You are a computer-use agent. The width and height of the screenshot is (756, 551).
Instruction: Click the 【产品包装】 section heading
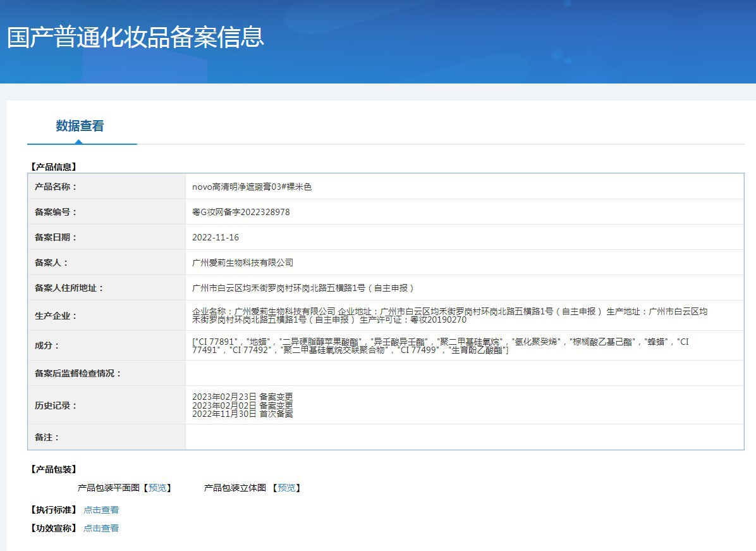pos(54,469)
